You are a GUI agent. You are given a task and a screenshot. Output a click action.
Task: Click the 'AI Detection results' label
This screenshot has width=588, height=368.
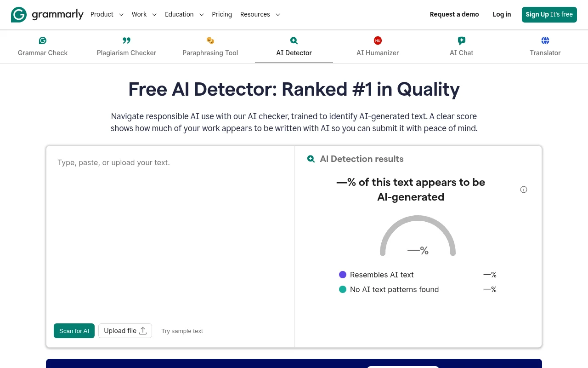tap(362, 159)
